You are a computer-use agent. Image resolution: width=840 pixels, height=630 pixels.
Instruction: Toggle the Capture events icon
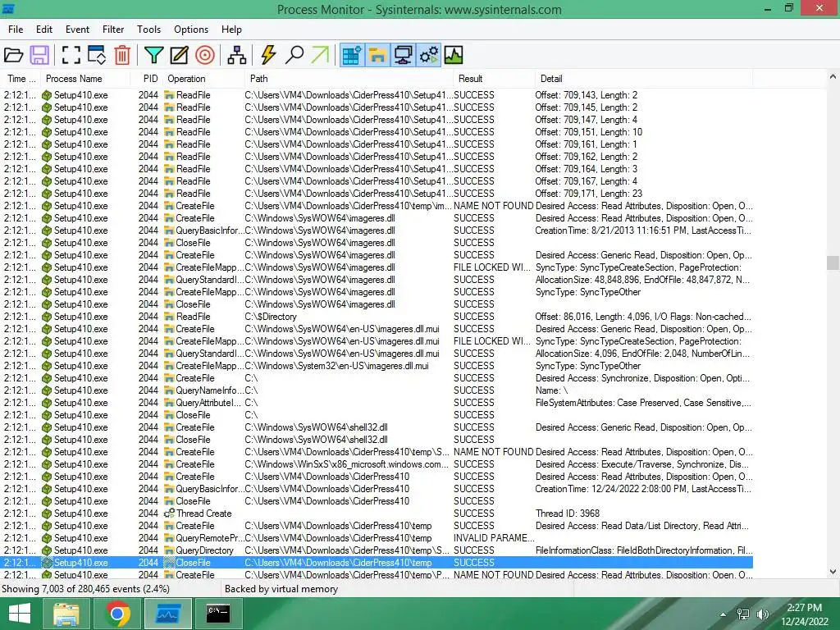point(71,55)
